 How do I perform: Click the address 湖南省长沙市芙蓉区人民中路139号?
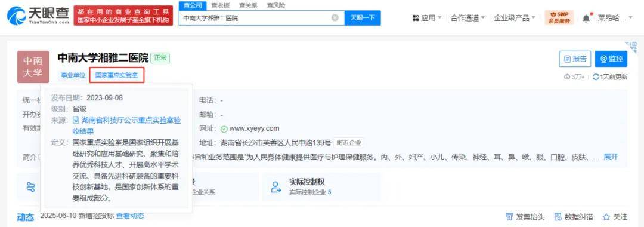275,143
